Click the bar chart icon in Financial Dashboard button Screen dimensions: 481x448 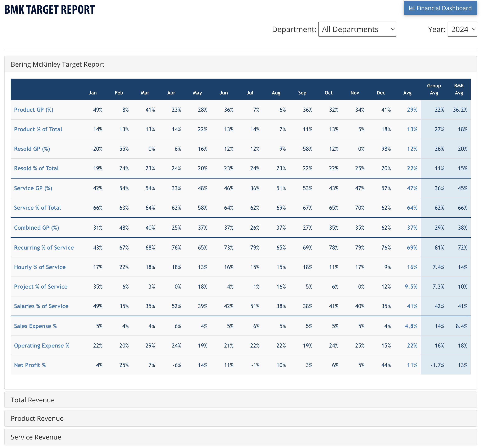coord(412,8)
